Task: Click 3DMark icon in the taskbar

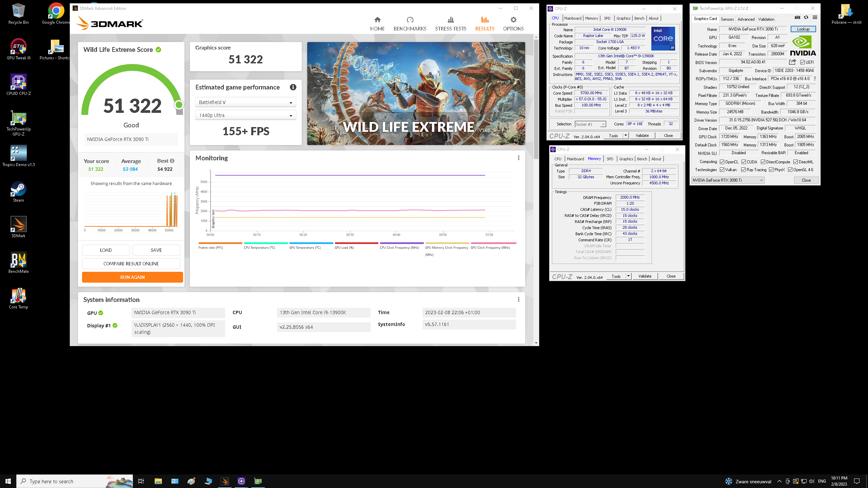Action: 225,481
